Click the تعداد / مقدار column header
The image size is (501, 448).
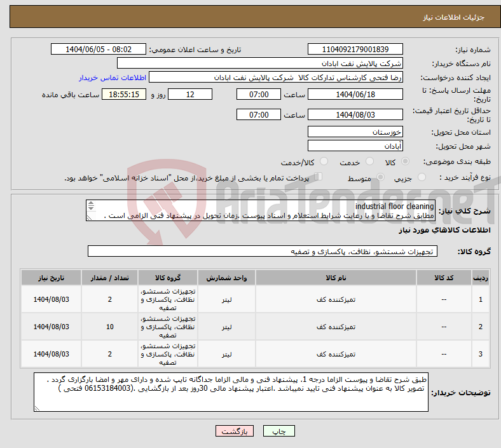click(109, 278)
